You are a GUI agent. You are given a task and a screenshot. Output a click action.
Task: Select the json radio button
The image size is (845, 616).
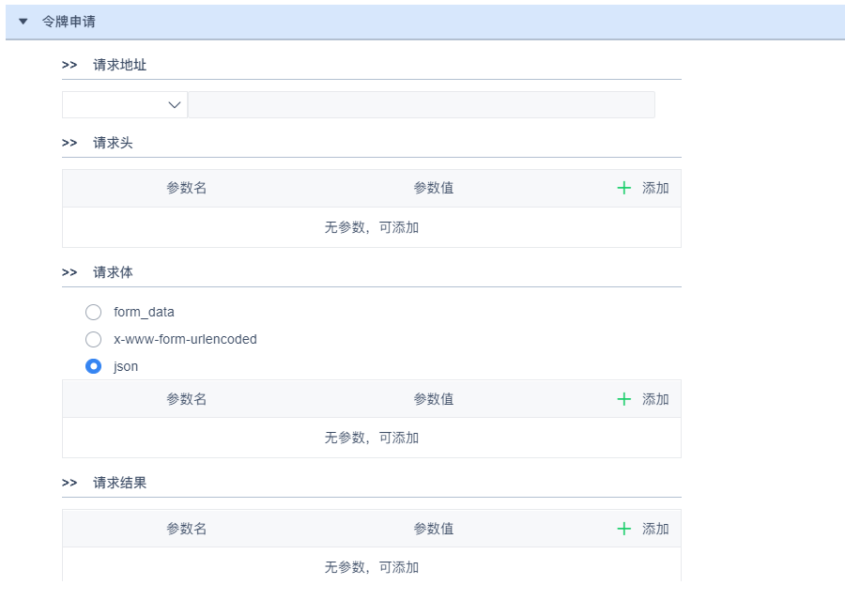(x=93, y=366)
